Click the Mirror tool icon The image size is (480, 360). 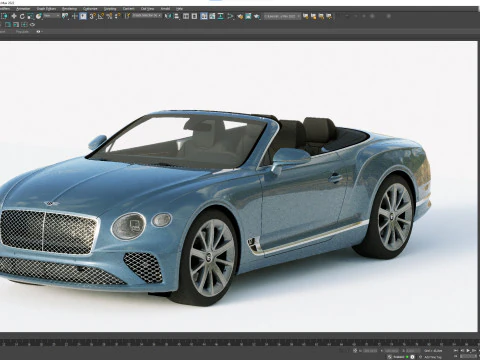(168, 16)
